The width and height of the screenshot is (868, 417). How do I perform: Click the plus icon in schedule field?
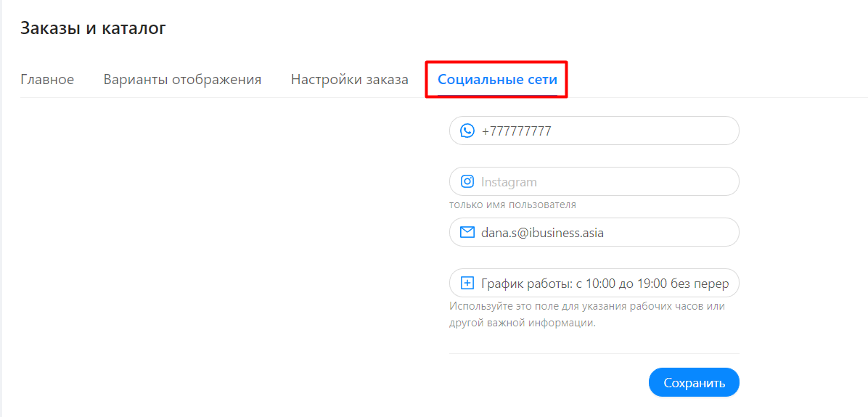click(468, 283)
